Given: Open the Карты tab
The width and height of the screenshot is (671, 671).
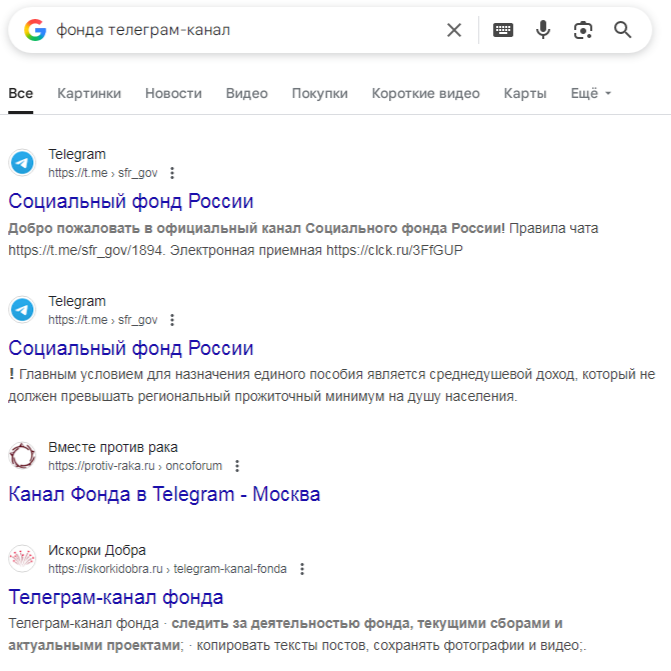Looking at the screenshot, I should [525, 93].
